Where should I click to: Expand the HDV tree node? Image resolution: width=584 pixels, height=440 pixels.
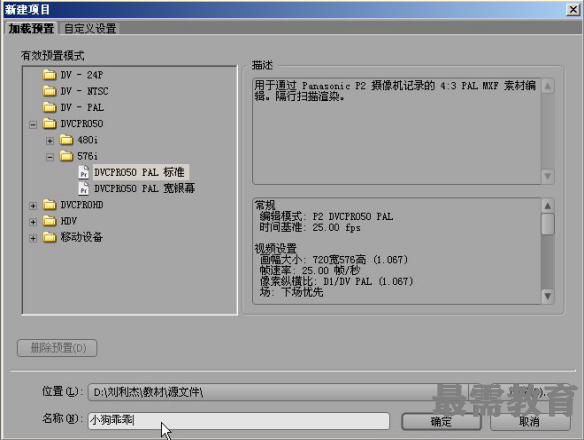33,222
